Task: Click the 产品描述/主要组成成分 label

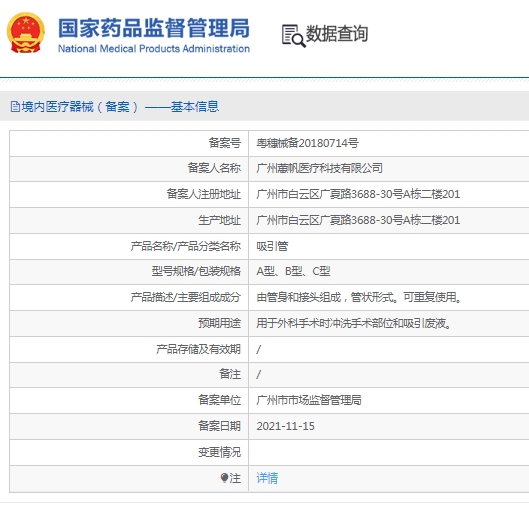Action: coord(186,297)
